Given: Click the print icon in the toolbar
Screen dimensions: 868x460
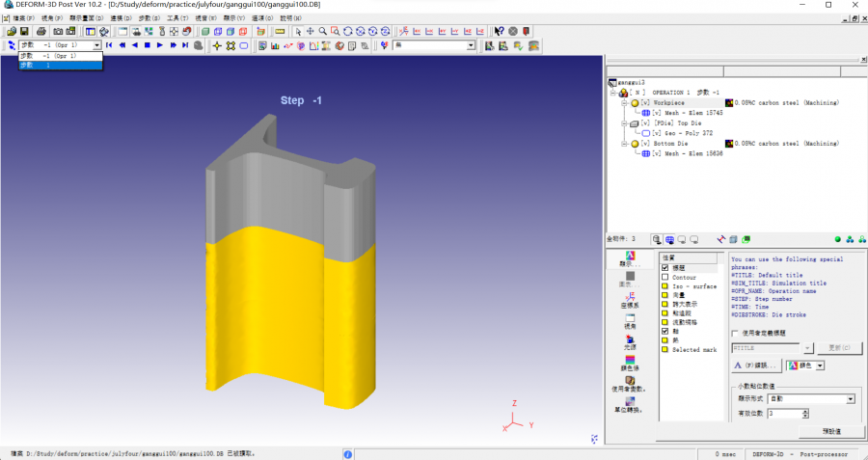Looking at the screenshot, I should 41,32.
